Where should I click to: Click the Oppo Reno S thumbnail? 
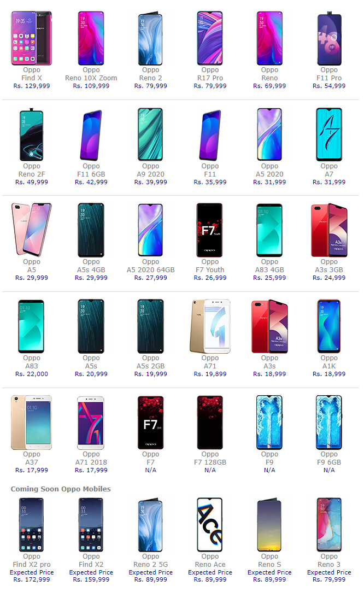click(x=269, y=524)
